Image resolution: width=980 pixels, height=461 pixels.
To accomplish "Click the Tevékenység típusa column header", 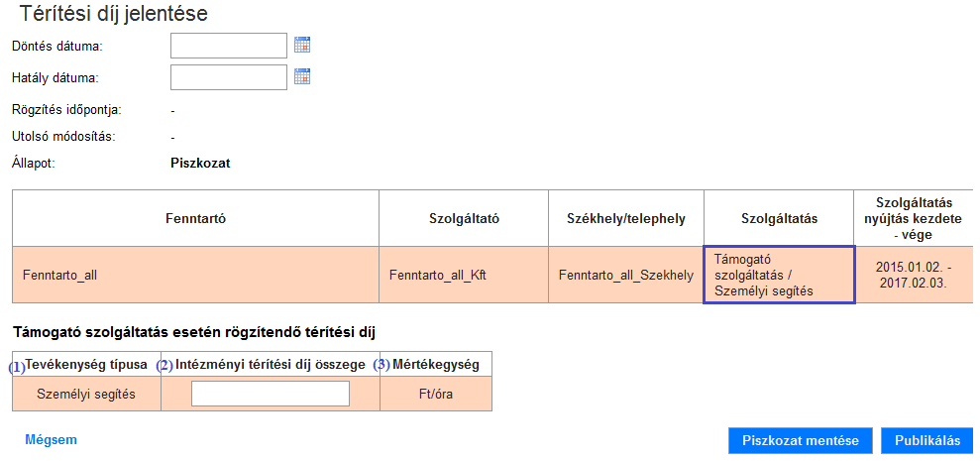I will pyautogui.click(x=86, y=364).
